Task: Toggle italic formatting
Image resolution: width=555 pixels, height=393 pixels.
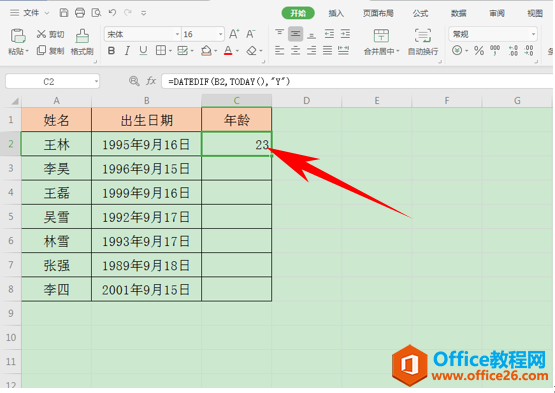Action: click(x=127, y=51)
